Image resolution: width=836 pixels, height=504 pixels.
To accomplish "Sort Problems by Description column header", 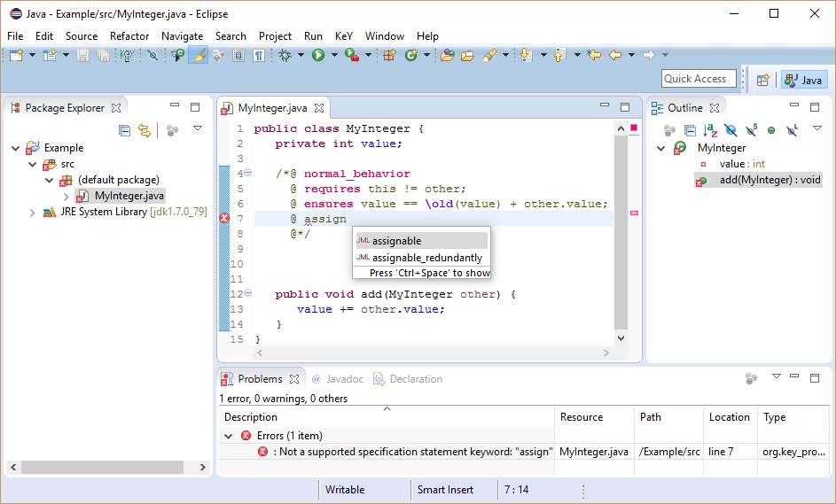I will pos(387,417).
